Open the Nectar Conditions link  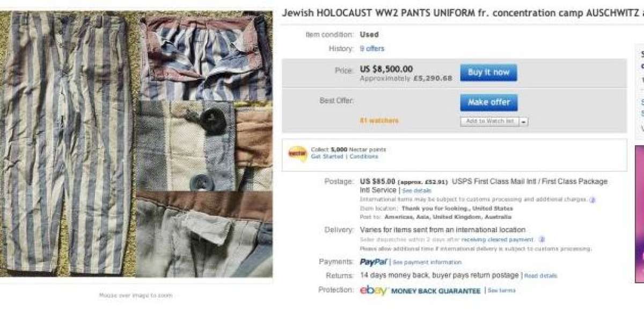click(x=364, y=157)
